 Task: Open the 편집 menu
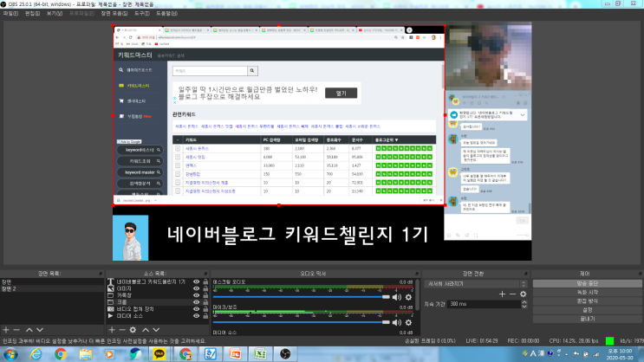coord(32,14)
